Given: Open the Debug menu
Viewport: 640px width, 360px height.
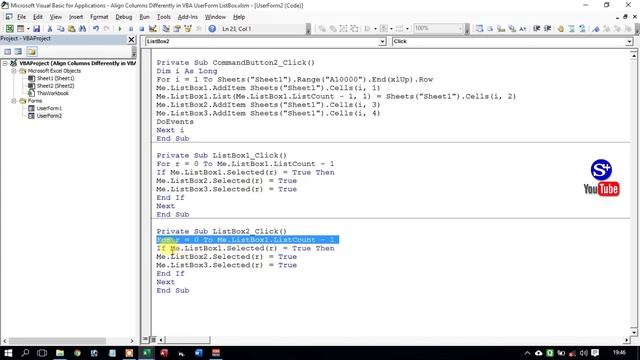Looking at the screenshot, I should (x=124, y=17).
